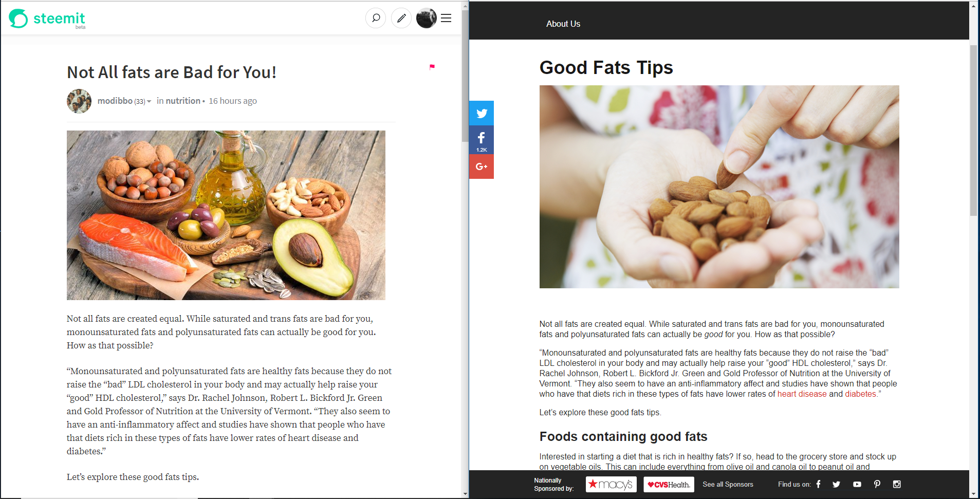
Task: Follow the heart disease link
Action: click(802, 394)
